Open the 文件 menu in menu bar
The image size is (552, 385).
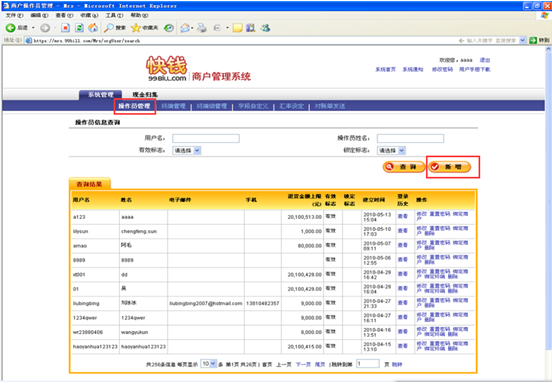pos(14,15)
